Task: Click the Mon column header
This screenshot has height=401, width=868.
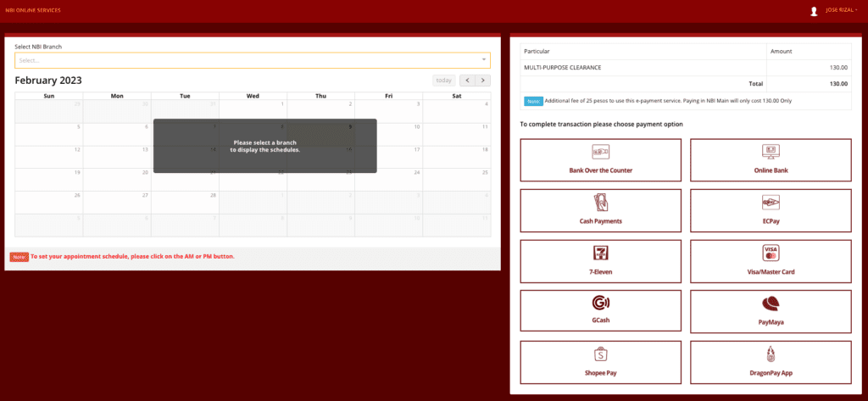Action: pyautogui.click(x=117, y=96)
